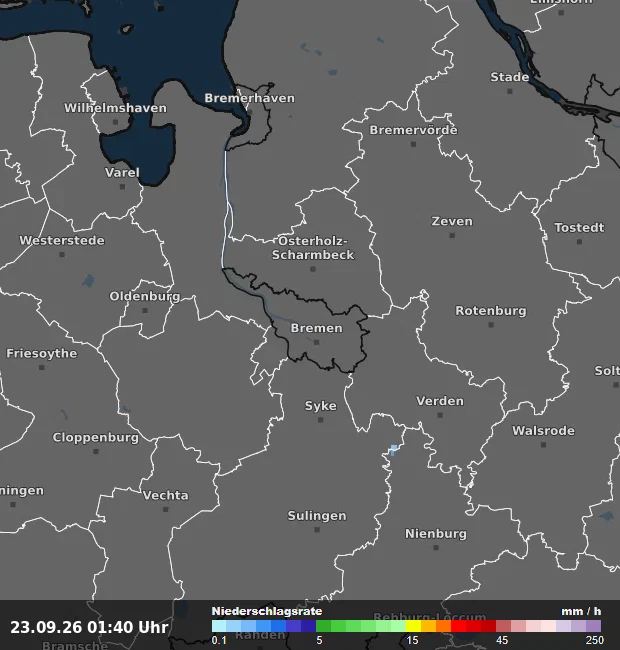Screen dimensions: 620x650
Task: Click the light blue 0.1 legend swatch
Action: click(x=219, y=626)
